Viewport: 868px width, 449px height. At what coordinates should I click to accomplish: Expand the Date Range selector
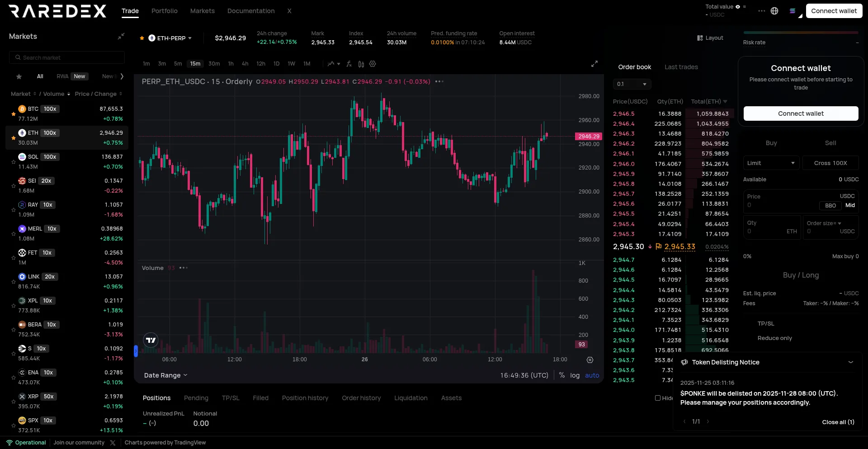pos(165,375)
